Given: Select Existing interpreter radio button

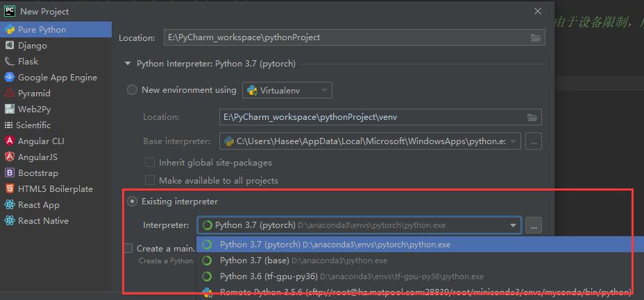Looking at the screenshot, I should (132, 202).
